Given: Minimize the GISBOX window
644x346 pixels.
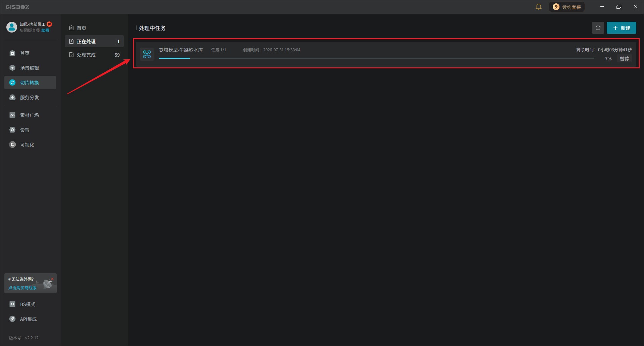Looking at the screenshot, I should (602, 7).
